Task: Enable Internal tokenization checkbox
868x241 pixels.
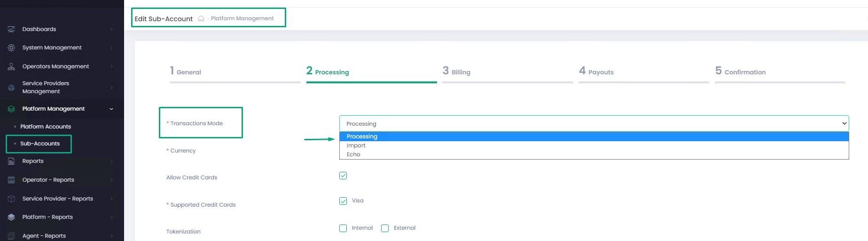Action: (x=343, y=228)
